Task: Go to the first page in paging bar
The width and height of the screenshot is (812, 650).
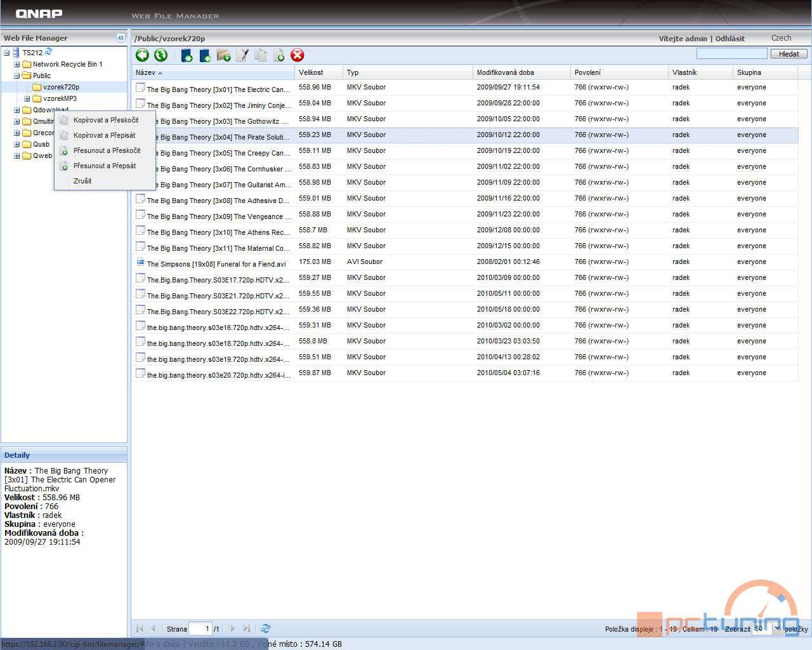Action: [x=140, y=628]
